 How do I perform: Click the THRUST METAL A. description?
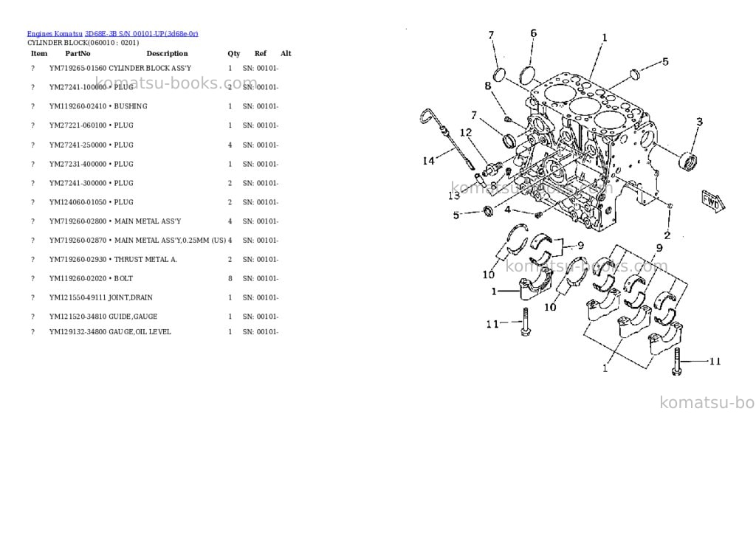pos(145,259)
